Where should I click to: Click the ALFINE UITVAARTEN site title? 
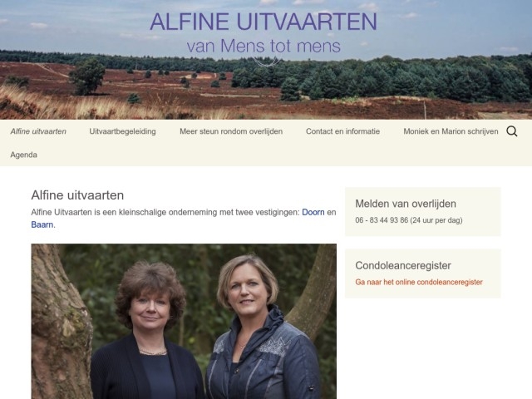pos(264,22)
